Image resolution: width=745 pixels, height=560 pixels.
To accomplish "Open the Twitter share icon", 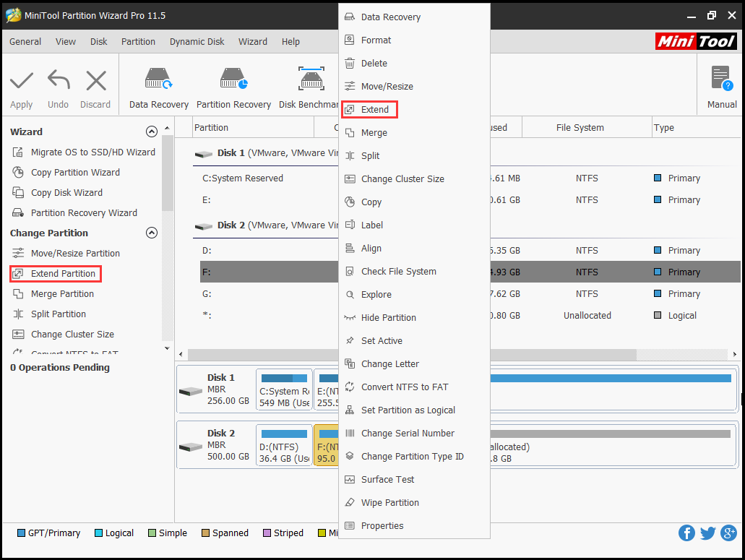I will pyautogui.click(x=707, y=533).
